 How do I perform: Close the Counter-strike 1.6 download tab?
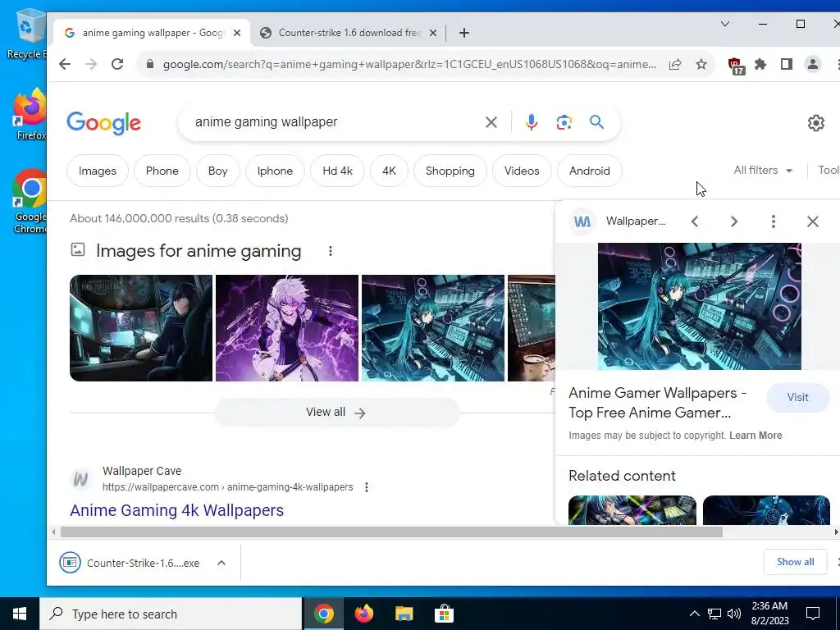coord(433,33)
